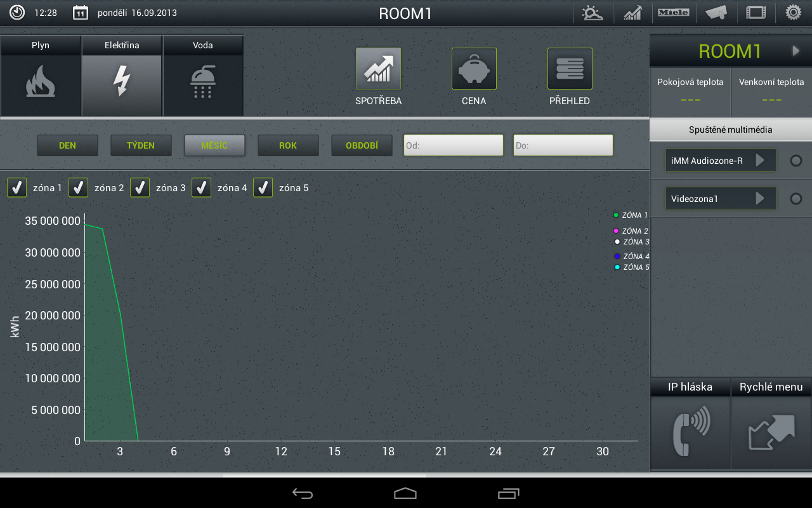The height and width of the screenshot is (508, 812).
Task: Click the ZÓNA 1 green legend dot
Action: [x=616, y=215]
